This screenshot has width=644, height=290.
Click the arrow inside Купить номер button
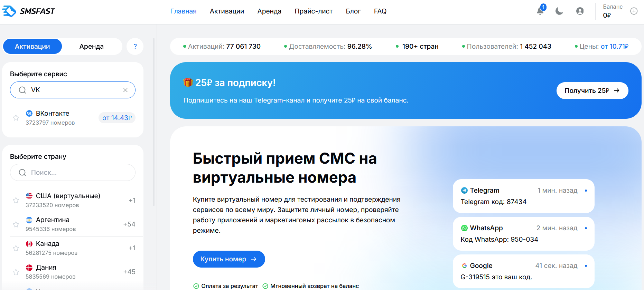point(254,259)
